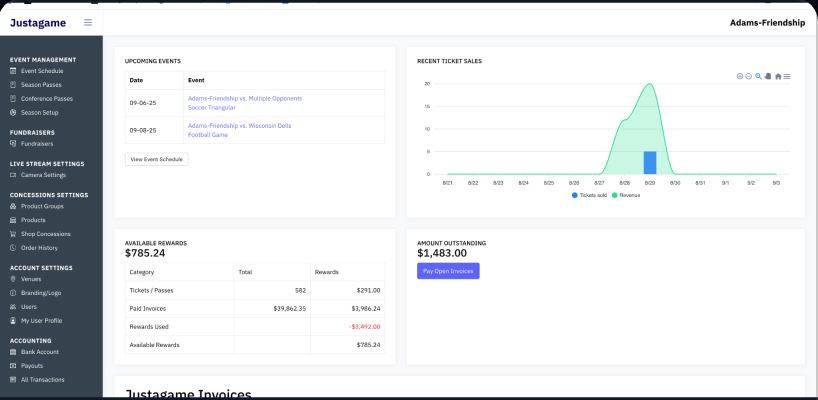Click the -$3,492.00 rewards used value
The image size is (818, 400).
click(x=365, y=327)
